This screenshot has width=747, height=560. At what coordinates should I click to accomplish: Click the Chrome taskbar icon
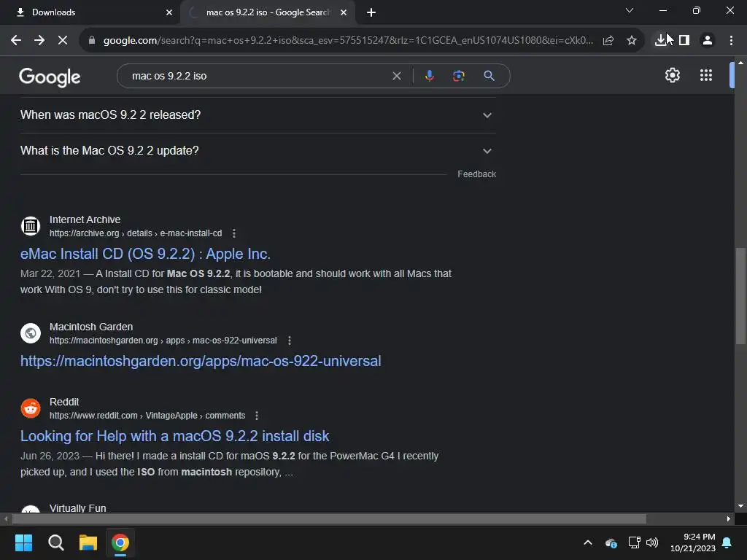click(120, 542)
